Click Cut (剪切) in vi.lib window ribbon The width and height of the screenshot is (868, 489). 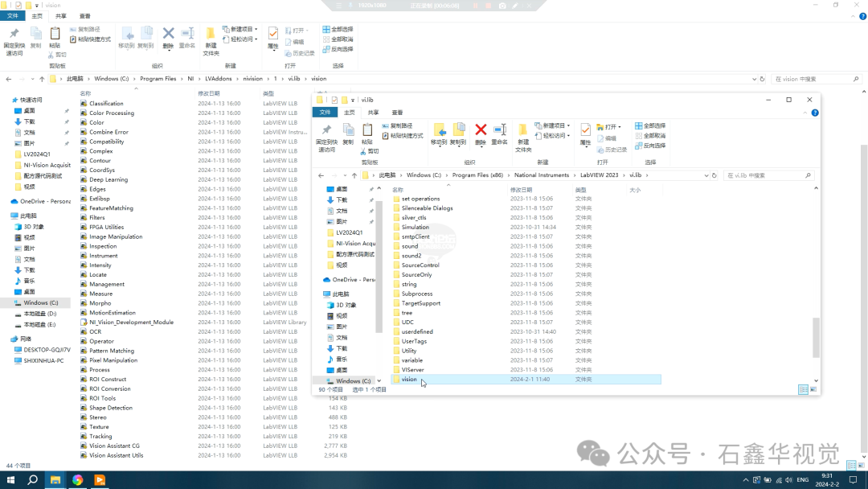click(370, 151)
